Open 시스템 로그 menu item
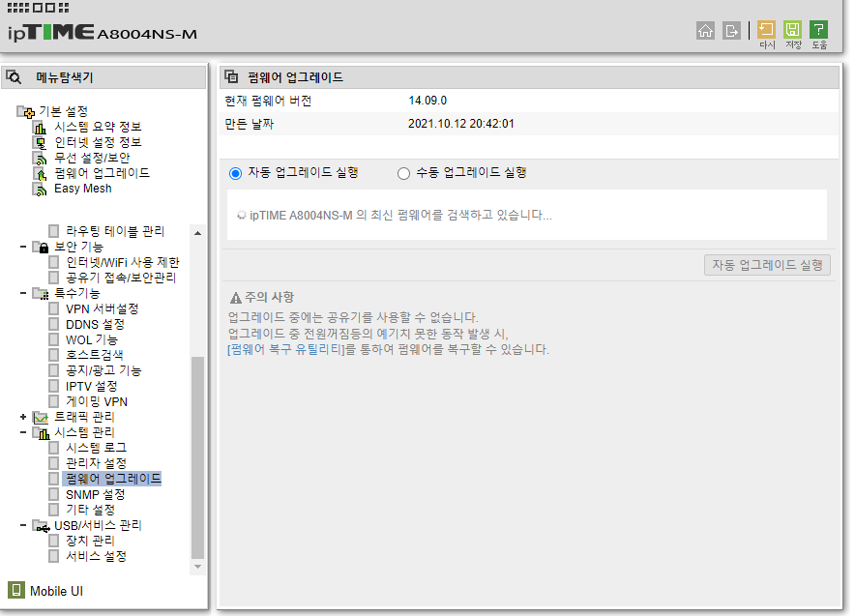Viewport: 855px width, 616px height. [96, 448]
